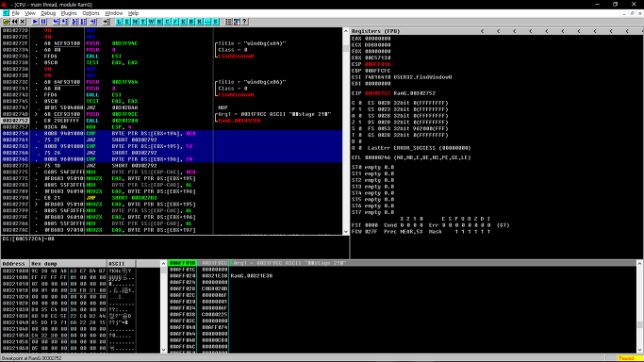
Task: Click the stack pane scroll-down arrow
Action: pyautogui.click(x=640, y=350)
